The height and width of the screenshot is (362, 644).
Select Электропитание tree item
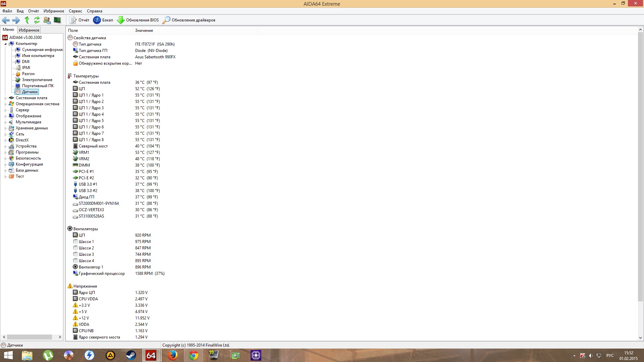coord(37,80)
